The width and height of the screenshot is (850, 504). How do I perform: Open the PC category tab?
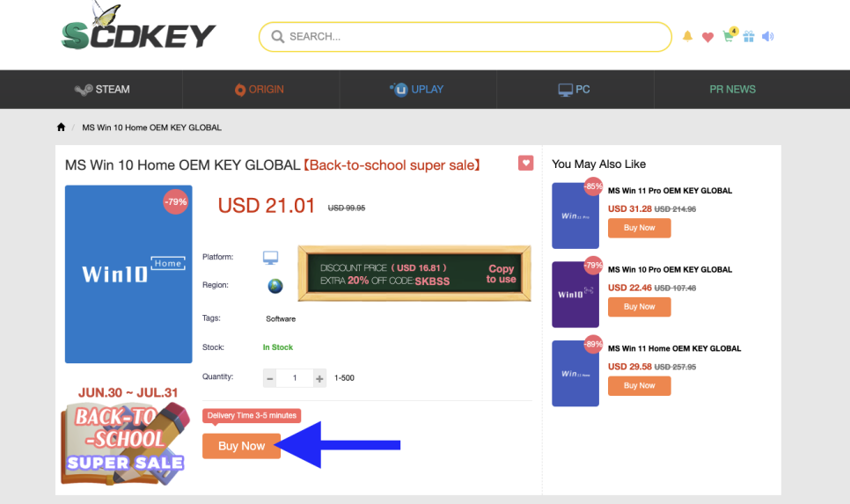(x=574, y=90)
